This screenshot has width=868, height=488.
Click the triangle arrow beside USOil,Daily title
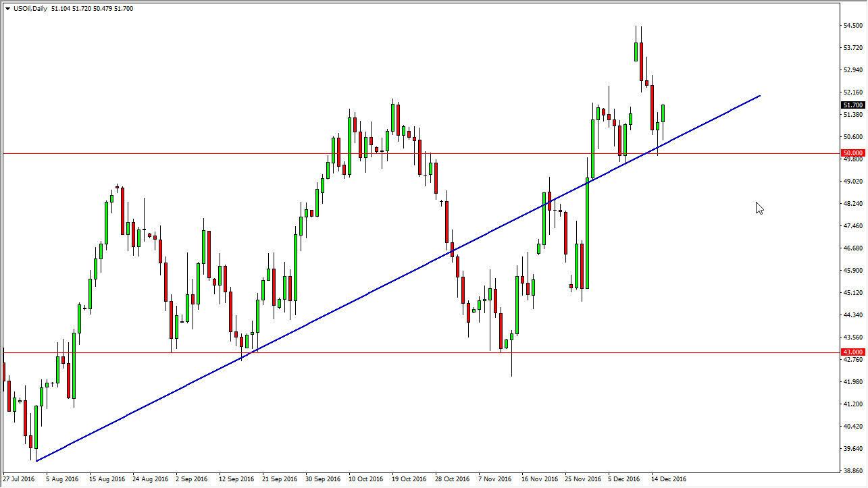[7, 9]
